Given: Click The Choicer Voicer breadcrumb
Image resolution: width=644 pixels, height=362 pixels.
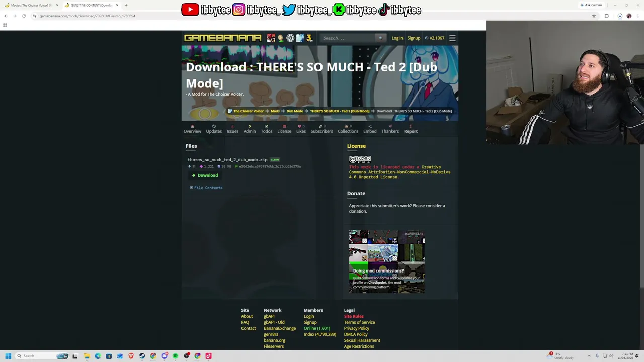Looking at the screenshot, I should click(x=249, y=111).
